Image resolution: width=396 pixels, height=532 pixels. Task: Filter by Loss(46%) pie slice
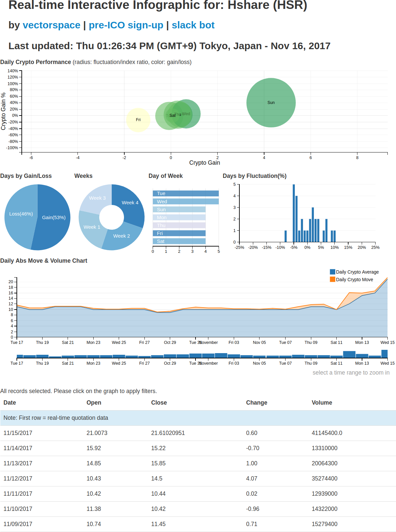20,215
